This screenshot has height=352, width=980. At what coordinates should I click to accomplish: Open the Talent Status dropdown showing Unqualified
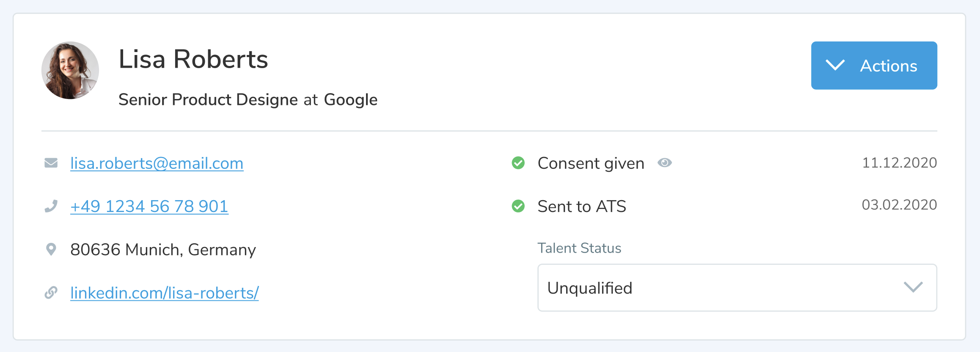[737, 288]
